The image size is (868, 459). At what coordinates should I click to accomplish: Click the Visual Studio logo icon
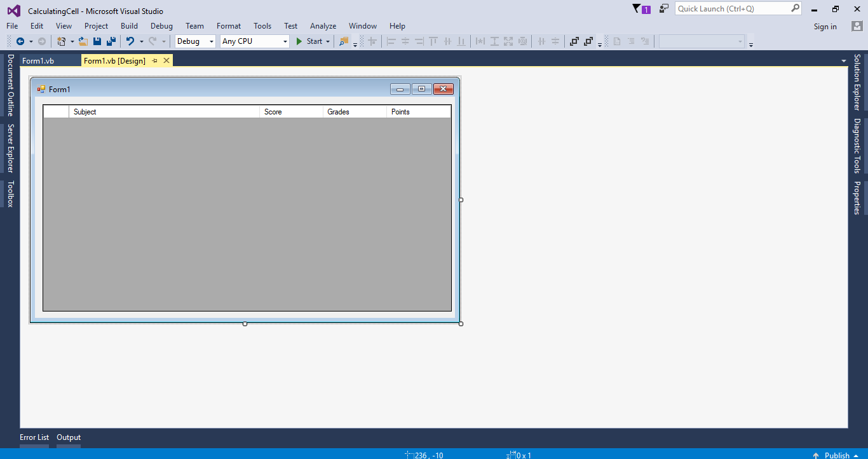[x=13, y=11]
